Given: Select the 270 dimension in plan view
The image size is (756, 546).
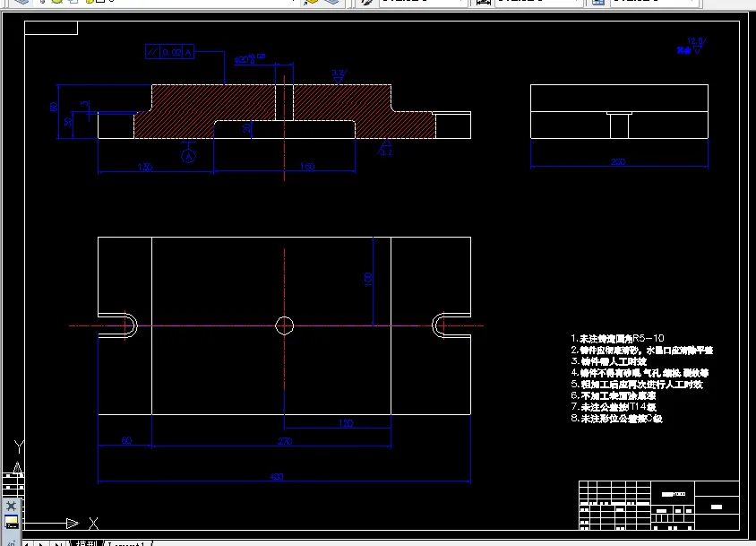Looking at the screenshot, I should 285,441.
